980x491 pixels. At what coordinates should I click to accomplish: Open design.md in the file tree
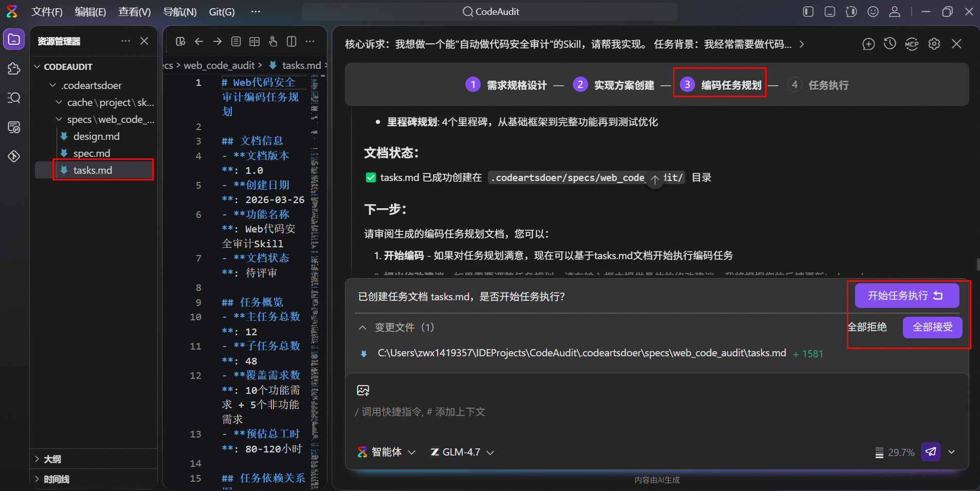pos(96,136)
